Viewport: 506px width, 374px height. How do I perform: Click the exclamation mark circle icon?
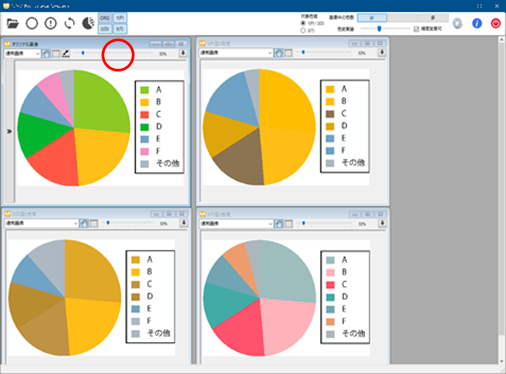point(51,23)
